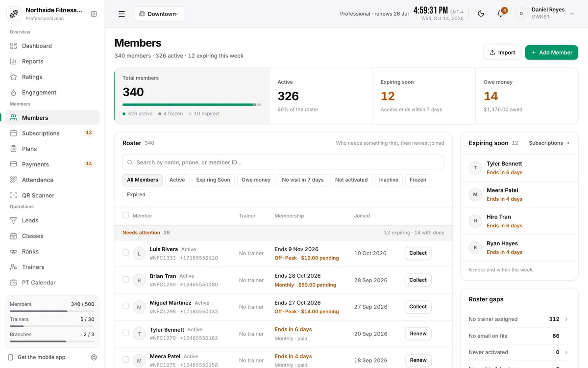Select the Owe money filter tab
Viewport: 588px width, 368px height.
pyautogui.click(x=256, y=180)
